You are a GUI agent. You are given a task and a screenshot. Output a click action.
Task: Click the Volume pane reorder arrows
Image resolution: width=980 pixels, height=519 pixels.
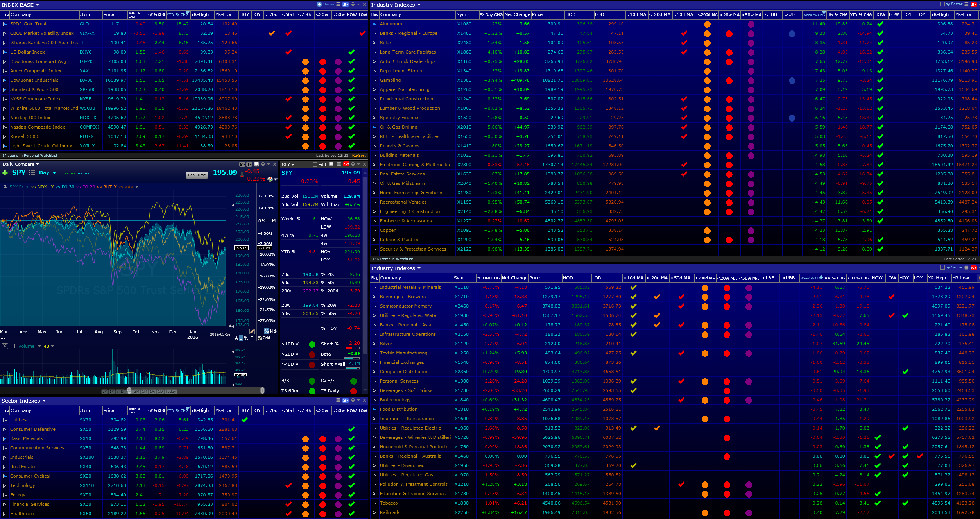[x=14, y=346]
